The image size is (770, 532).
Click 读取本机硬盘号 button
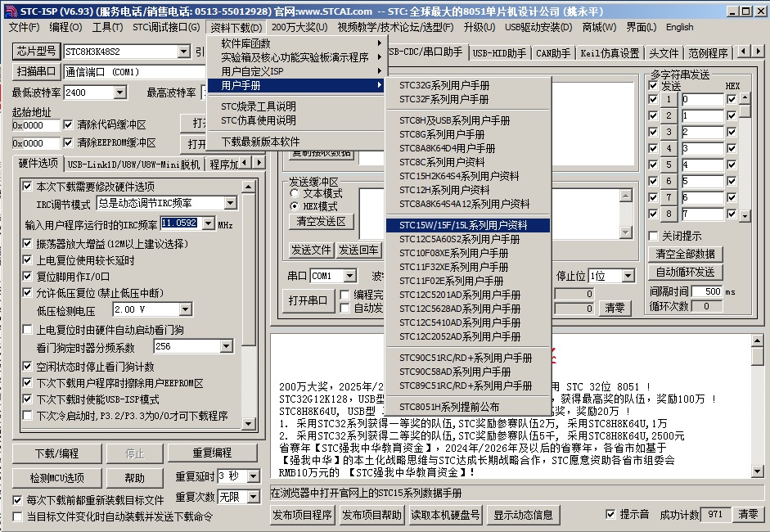(x=445, y=515)
